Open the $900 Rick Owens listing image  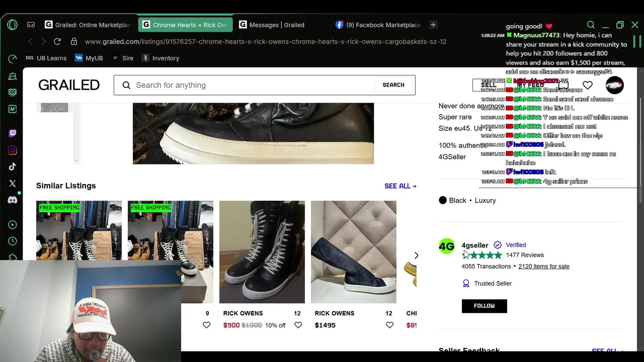click(x=262, y=252)
